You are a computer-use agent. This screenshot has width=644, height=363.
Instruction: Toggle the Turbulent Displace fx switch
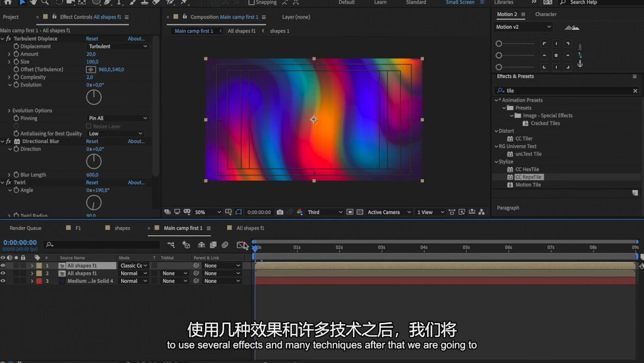[x=8, y=39]
